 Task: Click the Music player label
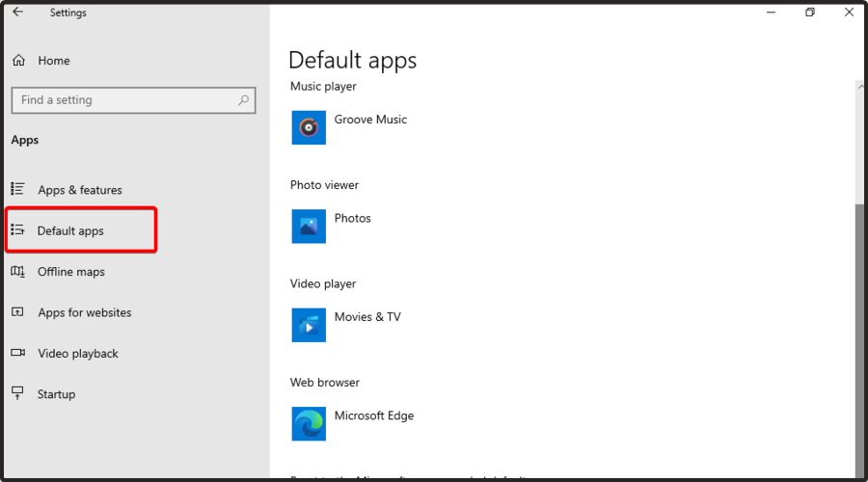point(323,87)
